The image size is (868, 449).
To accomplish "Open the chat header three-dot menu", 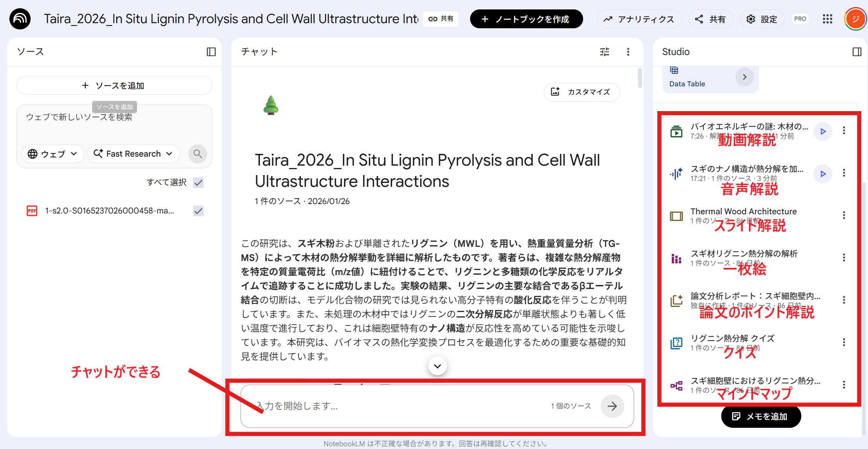I will click(x=628, y=52).
